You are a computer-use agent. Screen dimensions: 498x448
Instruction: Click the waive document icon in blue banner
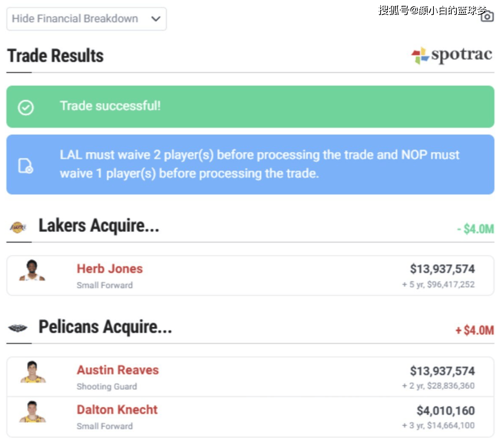(26, 166)
